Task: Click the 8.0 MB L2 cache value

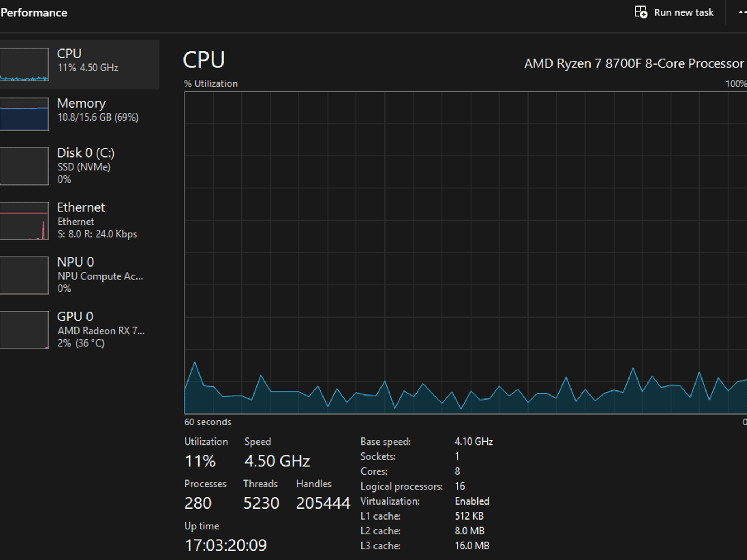Action: point(469,531)
